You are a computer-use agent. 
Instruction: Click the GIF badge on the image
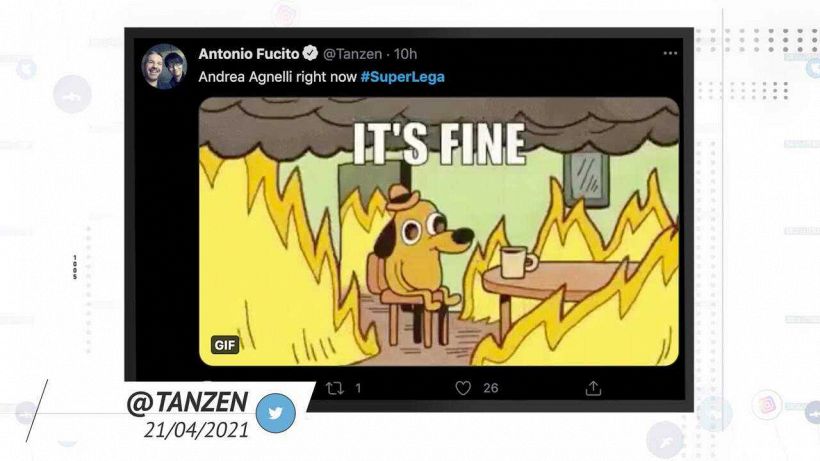(225, 345)
